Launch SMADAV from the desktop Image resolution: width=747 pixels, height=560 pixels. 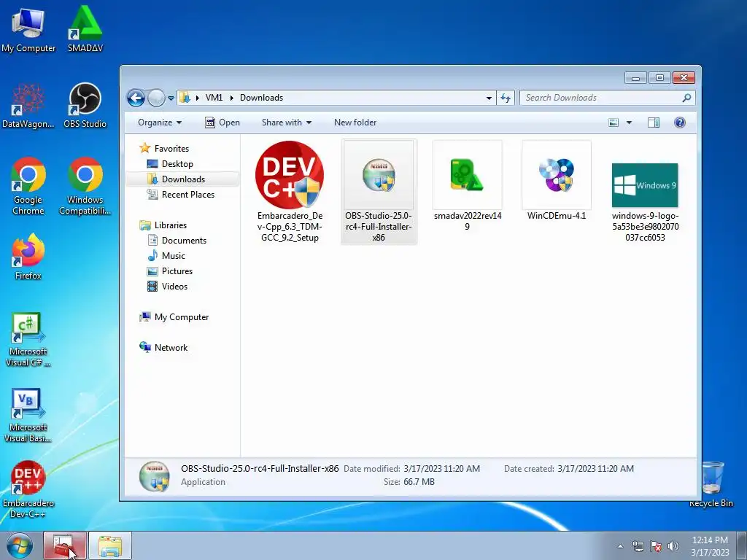pyautogui.click(x=85, y=29)
